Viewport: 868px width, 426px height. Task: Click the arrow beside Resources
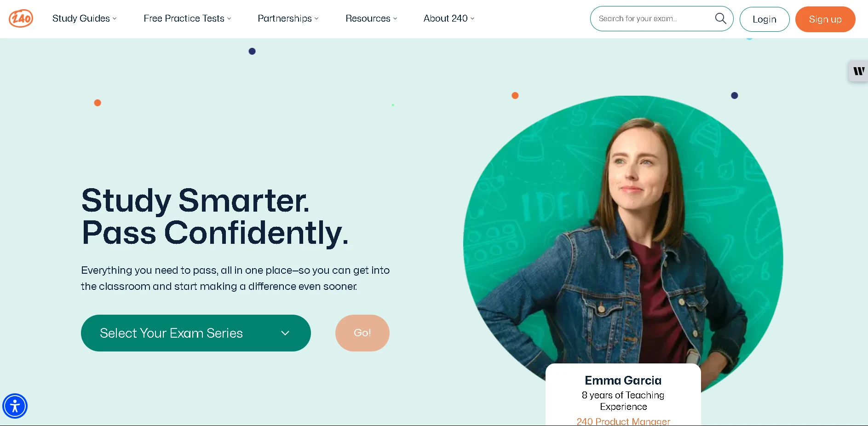(395, 19)
